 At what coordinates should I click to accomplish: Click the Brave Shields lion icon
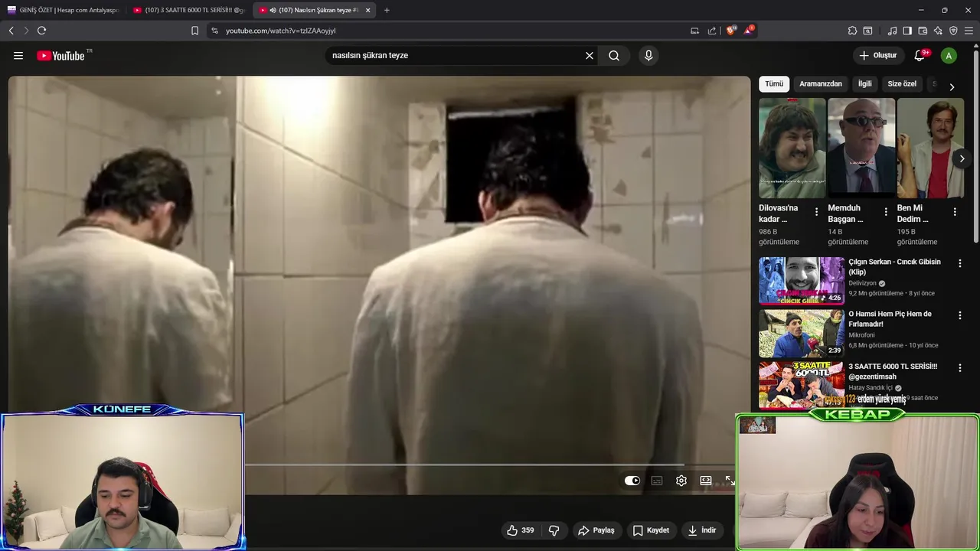(x=731, y=31)
